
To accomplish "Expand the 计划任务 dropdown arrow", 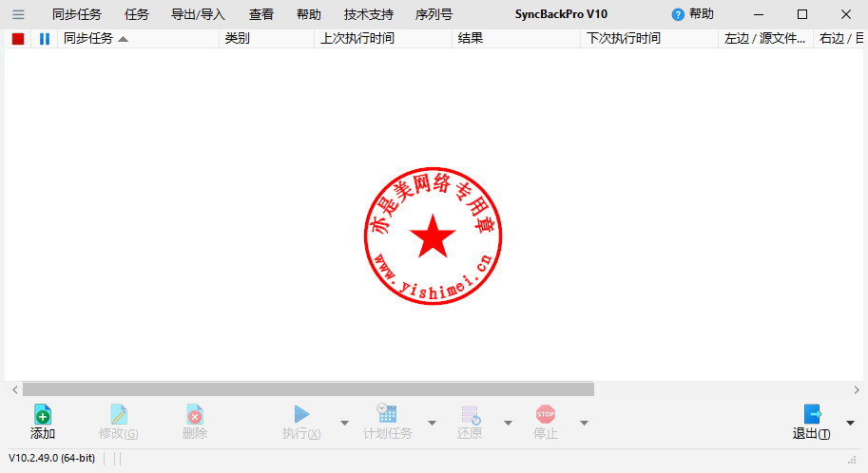I will (432, 424).
